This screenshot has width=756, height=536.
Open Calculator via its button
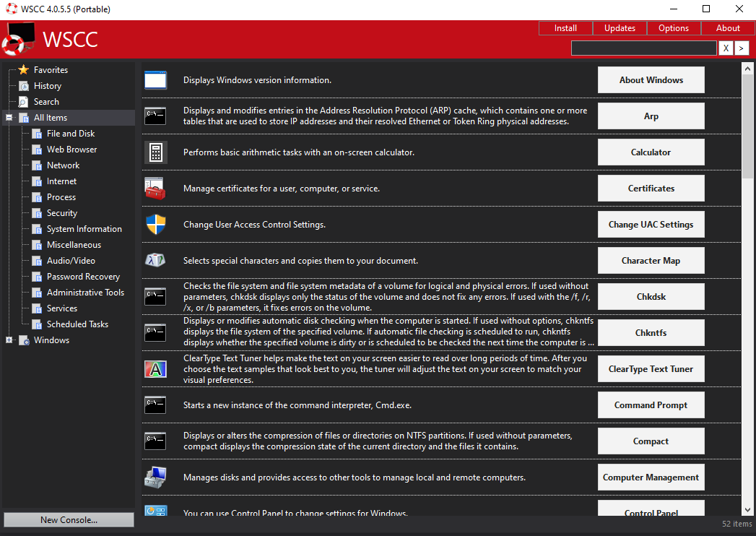click(x=651, y=152)
